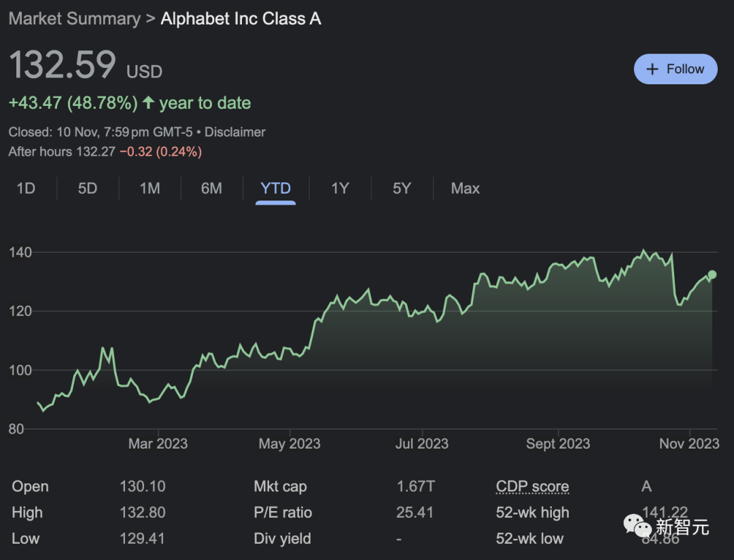The height and width of the screenshot is (560, 734).
Task: Click the Market Summary breadcrumb
Action: 74,18
